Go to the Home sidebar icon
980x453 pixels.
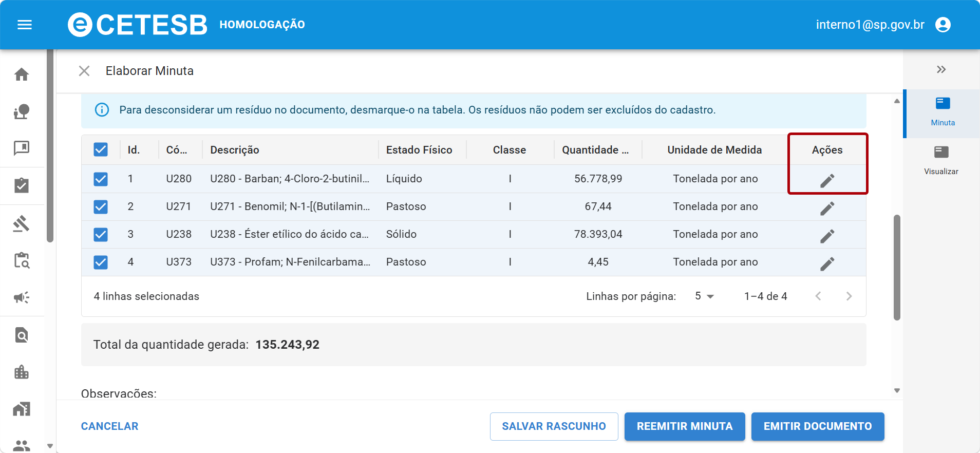[22, 74]
